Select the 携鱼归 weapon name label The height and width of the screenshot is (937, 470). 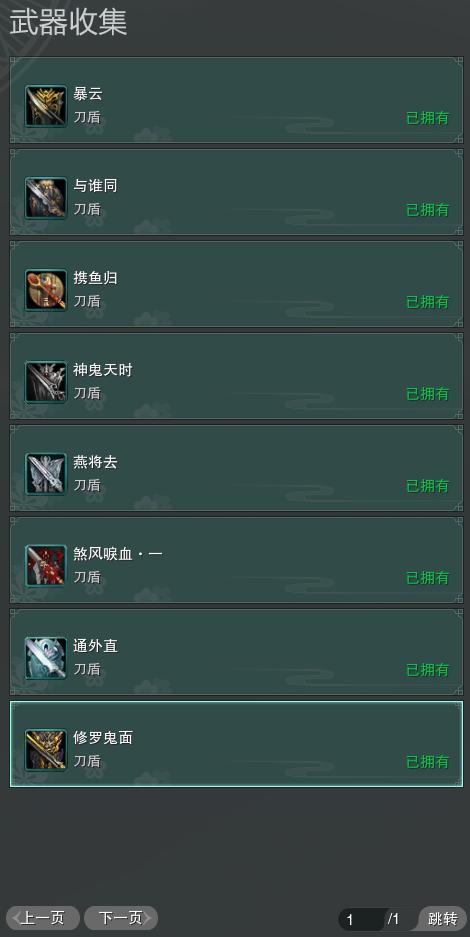tap(95, 278)
